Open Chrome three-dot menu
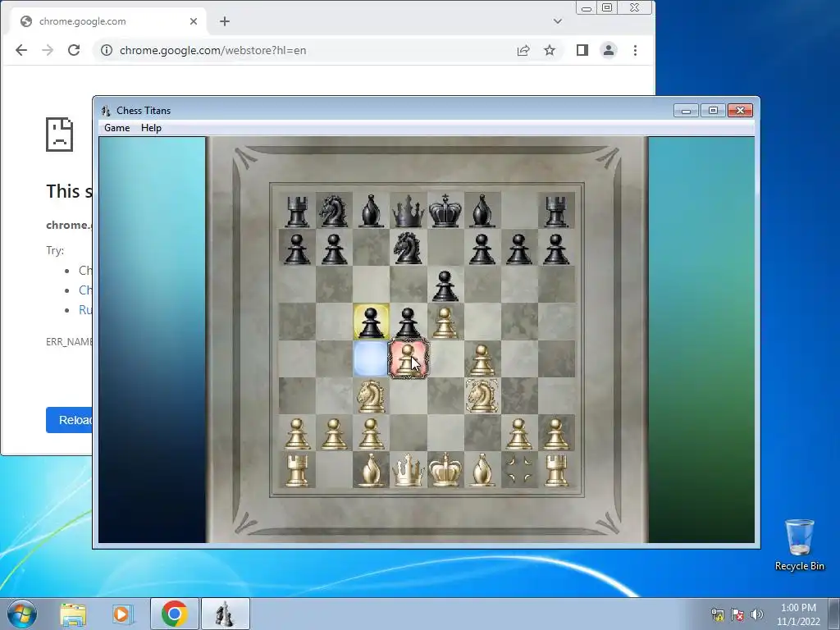Image resolution: width=840 pixels, height=630 pixels. coord(636,50)
